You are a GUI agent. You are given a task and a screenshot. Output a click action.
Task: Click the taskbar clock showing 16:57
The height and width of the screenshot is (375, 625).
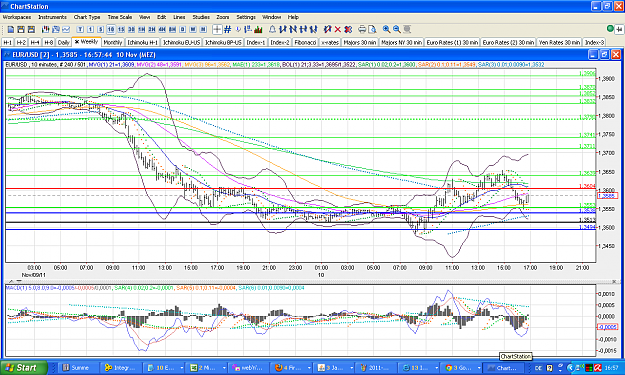point(612,367)
